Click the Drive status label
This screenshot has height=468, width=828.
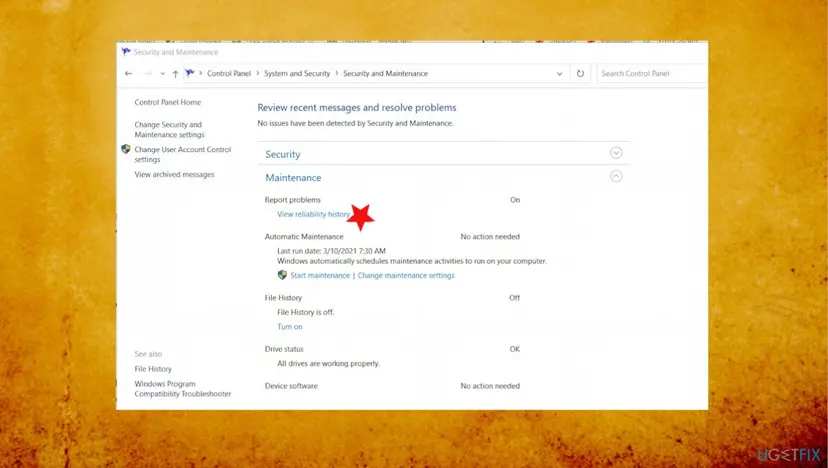coord(284,349)
